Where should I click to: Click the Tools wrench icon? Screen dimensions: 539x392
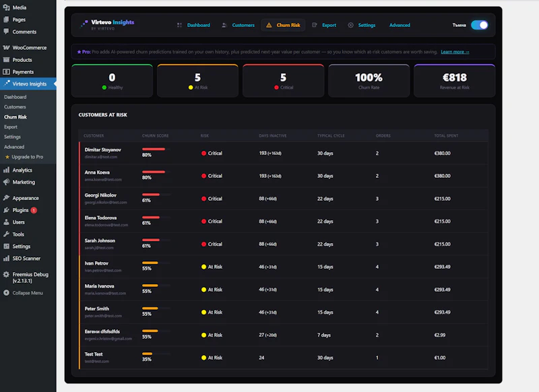(6, 234)
